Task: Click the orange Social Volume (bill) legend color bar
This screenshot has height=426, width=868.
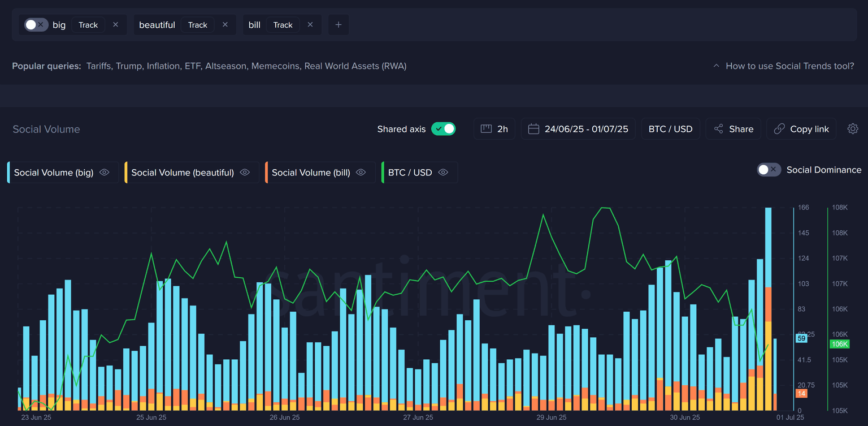Action: (x=266, y=173)
